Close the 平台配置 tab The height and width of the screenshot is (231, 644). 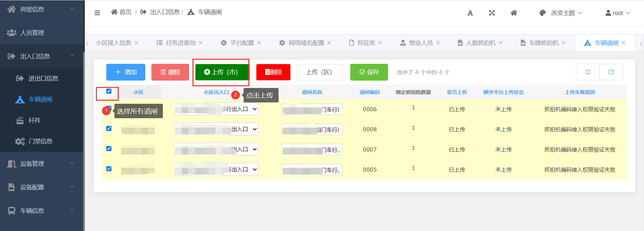[x=259, y=43]
